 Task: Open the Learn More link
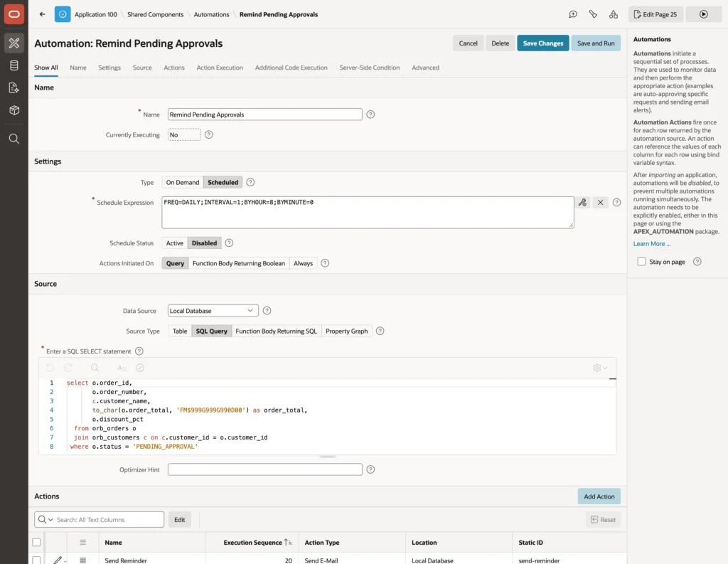pyautogui.click(x=652, y=243)
